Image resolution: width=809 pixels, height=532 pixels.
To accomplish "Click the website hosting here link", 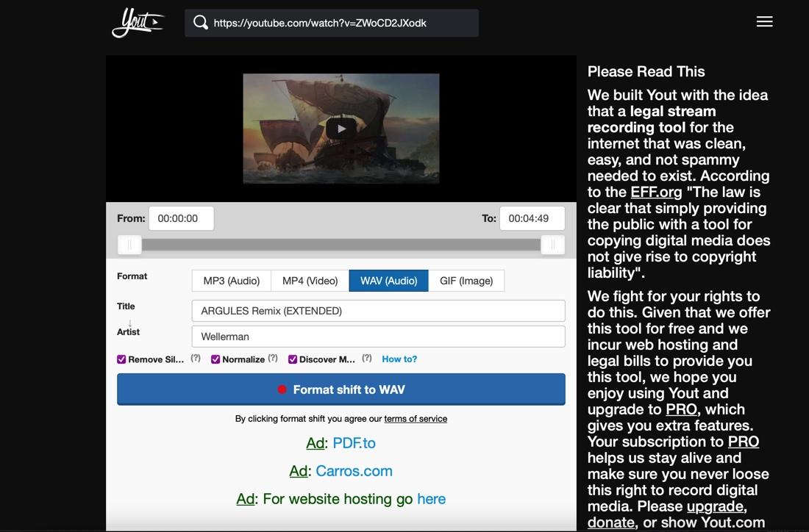I will pos(431,498).
